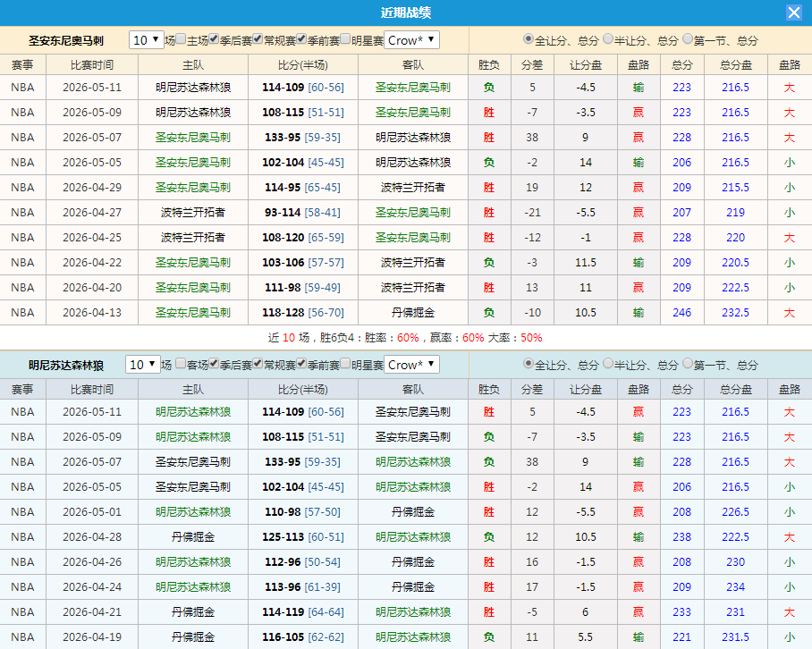Viewport: 812px width, 649px height.
Task: Uncheck 常规赛 in the Timberwolves section
Action: [258, 363]
